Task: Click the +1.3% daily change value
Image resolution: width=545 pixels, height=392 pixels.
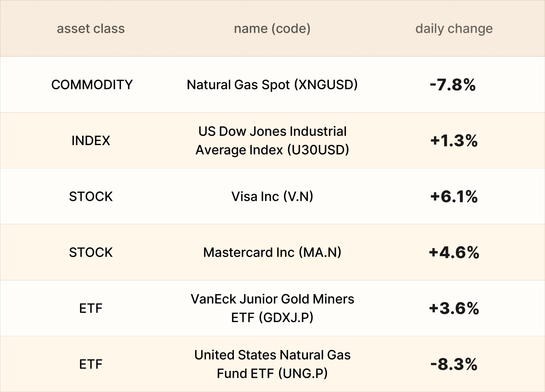Action: coord(454,141)
